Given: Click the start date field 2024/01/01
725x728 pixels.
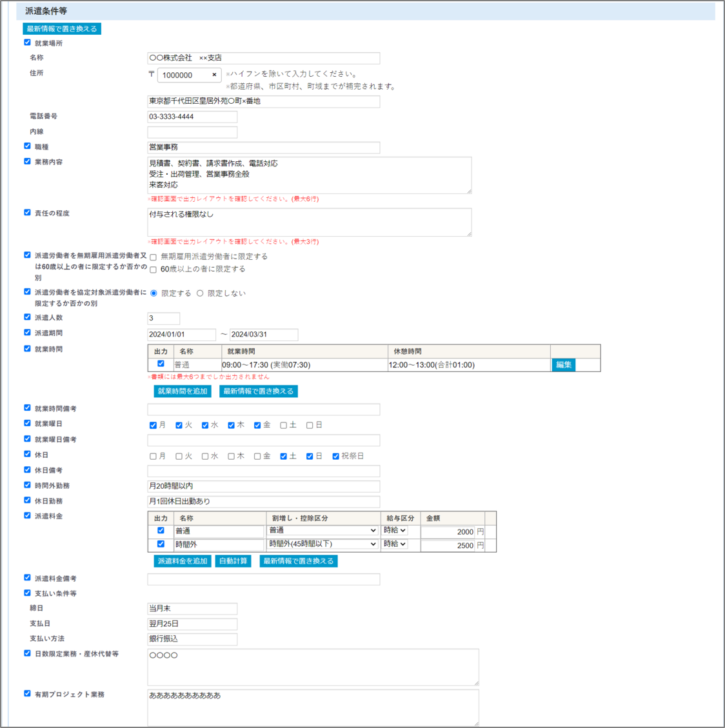Looking at the screenshot, I should point(182,334).
